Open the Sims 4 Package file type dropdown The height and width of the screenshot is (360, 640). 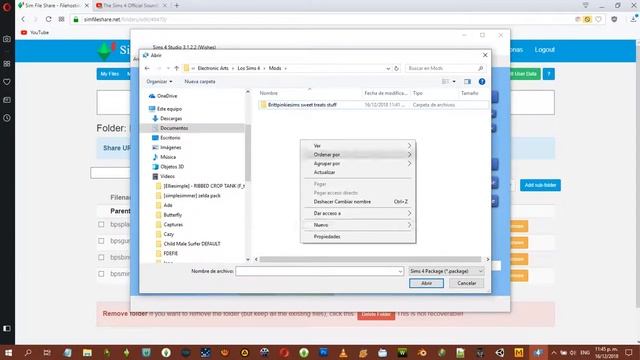click(x=446, y=271)
